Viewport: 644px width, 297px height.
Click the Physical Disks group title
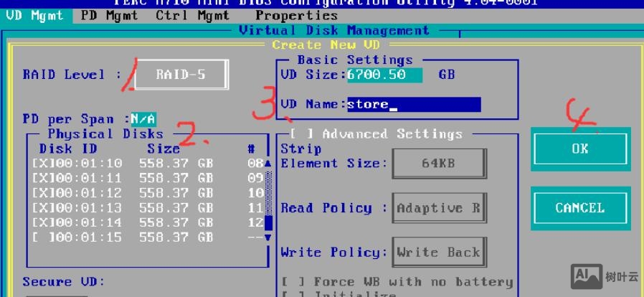[x=105, y=134]
